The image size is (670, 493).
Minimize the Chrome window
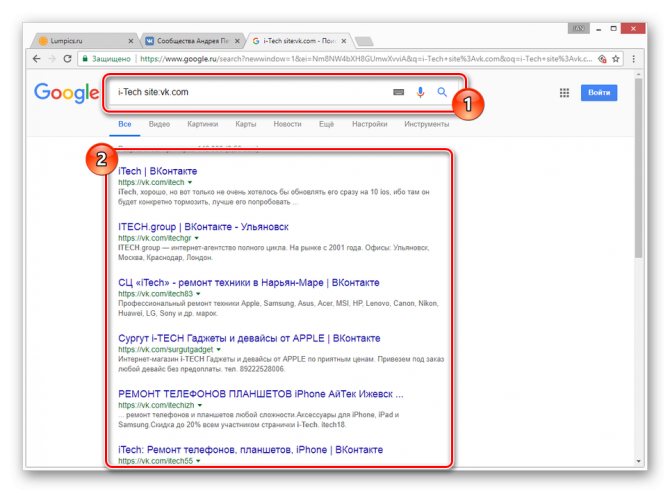(599, 29)
